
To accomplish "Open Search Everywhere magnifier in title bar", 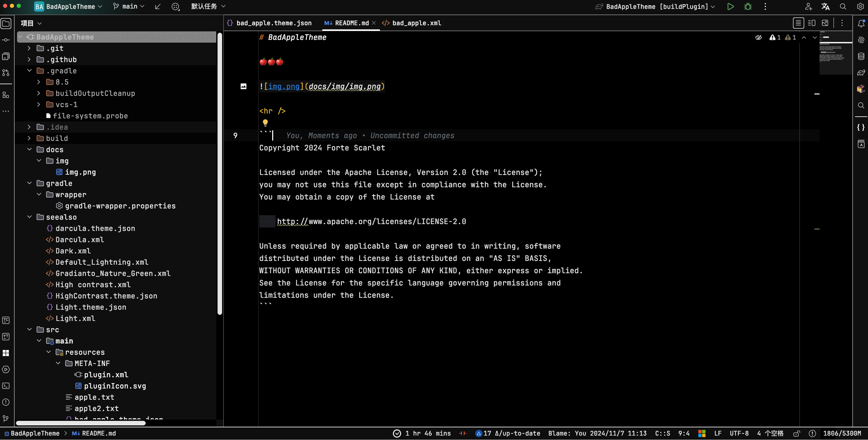I will 843,6.
